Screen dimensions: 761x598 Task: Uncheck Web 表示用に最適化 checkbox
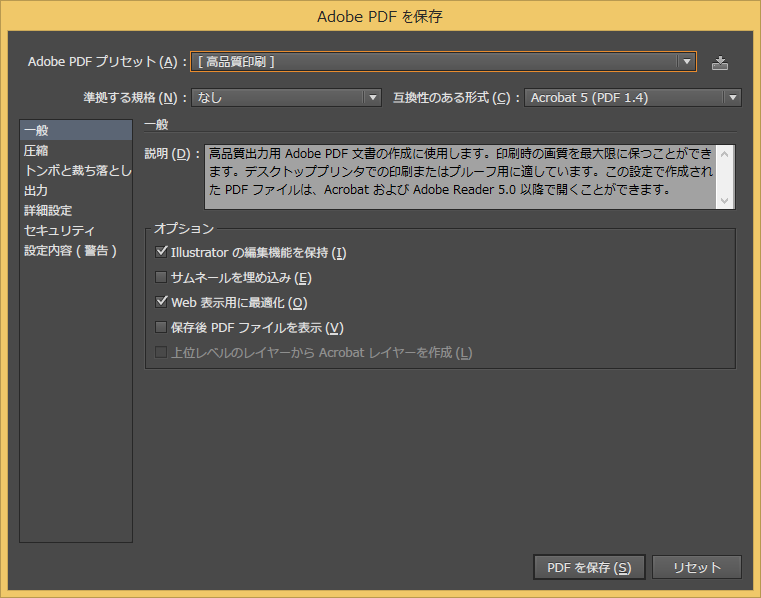161,302
